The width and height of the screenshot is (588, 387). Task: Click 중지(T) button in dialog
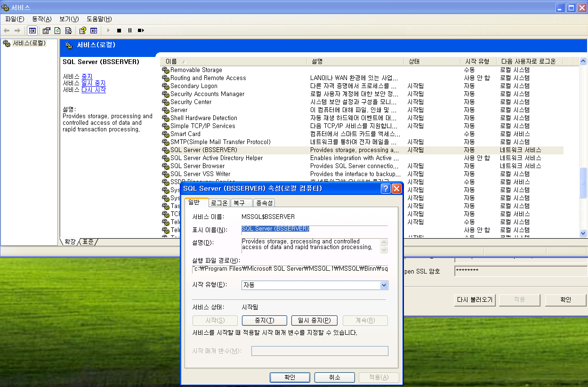click(264, 321)
